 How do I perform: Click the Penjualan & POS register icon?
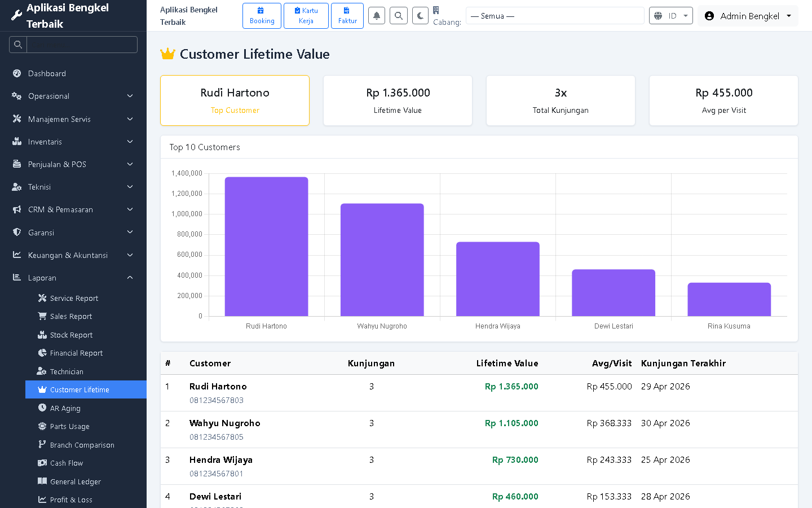(x=17, y=164)
